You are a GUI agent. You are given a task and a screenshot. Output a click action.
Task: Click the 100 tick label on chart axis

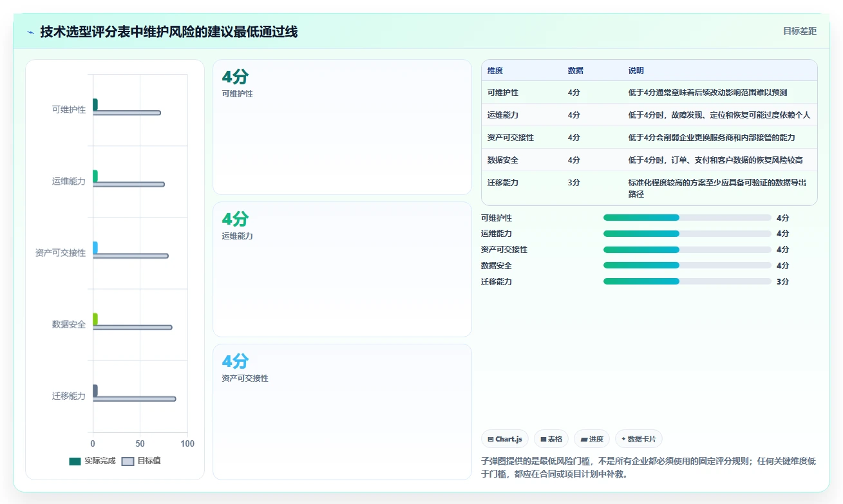pyautogui.click(x=187, y=443)
